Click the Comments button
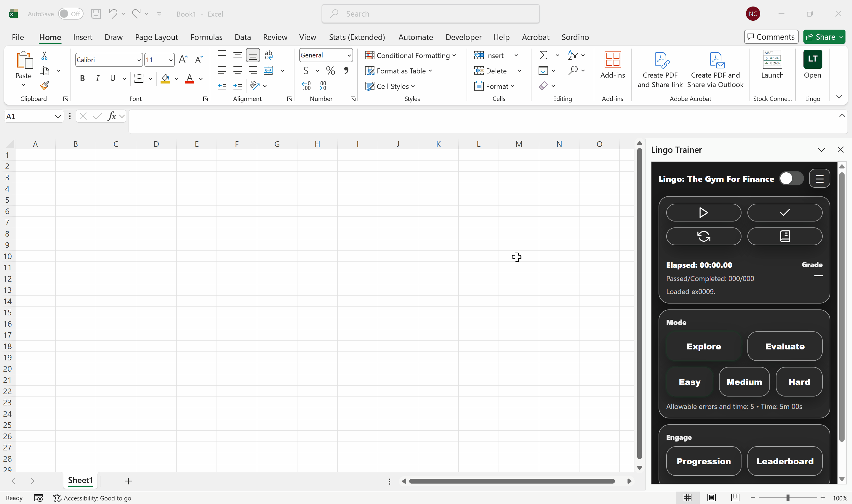The image size is (852, 504). click(771, 37)
